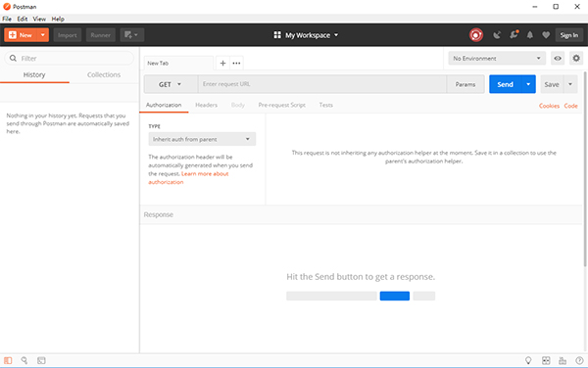Expand Inherit auth from parent type dropdown

coord(202,139)
